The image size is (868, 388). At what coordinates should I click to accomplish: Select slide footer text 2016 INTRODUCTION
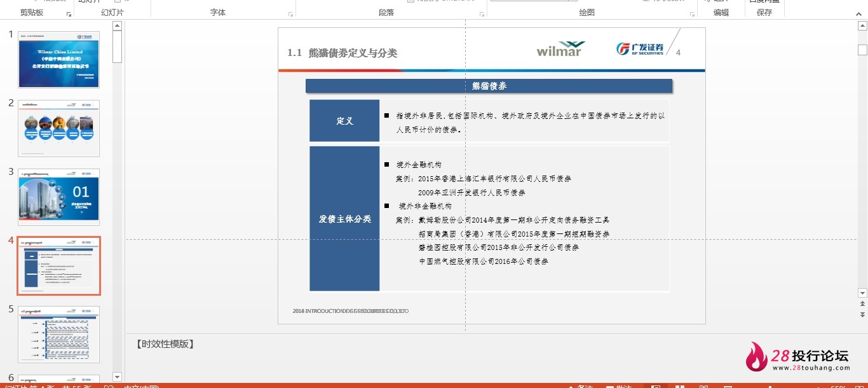click(351, 311)
